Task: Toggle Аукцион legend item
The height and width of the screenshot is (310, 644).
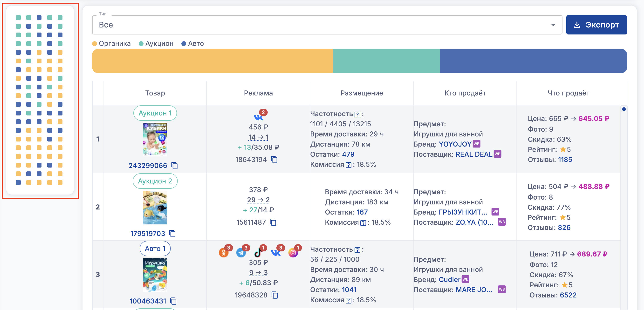Action: pyautogui.click(x=156, y=43)
